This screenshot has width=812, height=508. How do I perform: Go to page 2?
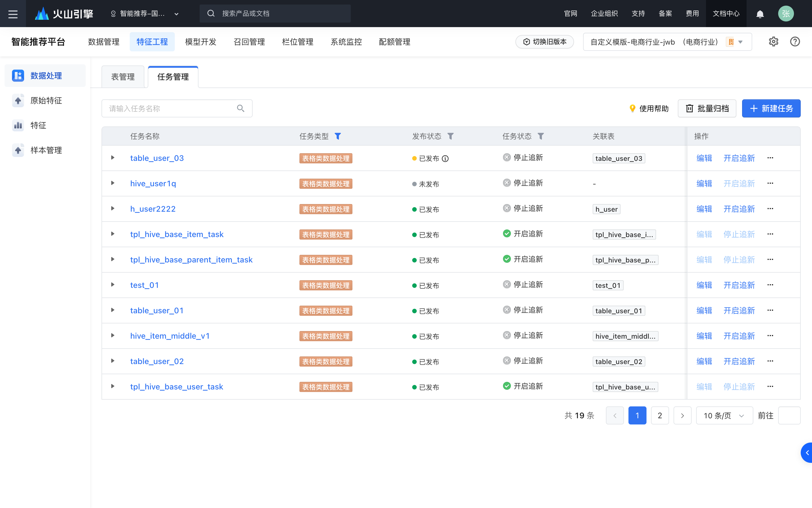(x=660, y=416)
